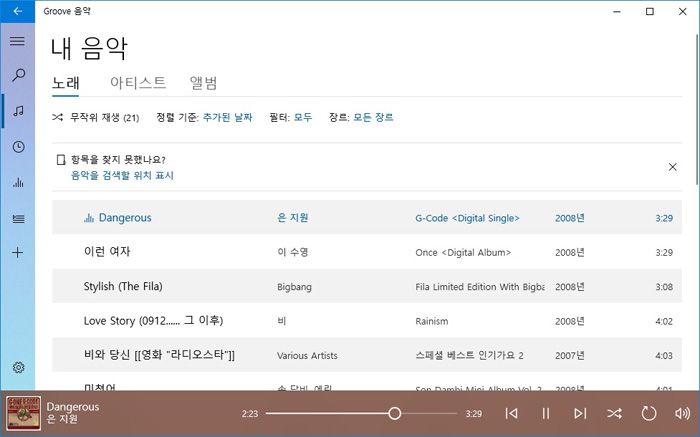Screen dimensions: 700x437
Task: Switch to the 앨범 tab
Action: coord(203,83)
